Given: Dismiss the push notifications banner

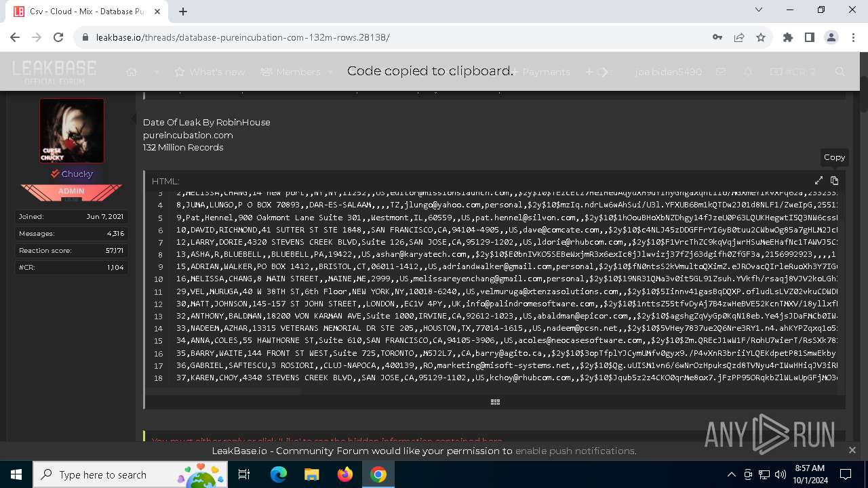Looking at the screenshot, I should pos(852,450).
